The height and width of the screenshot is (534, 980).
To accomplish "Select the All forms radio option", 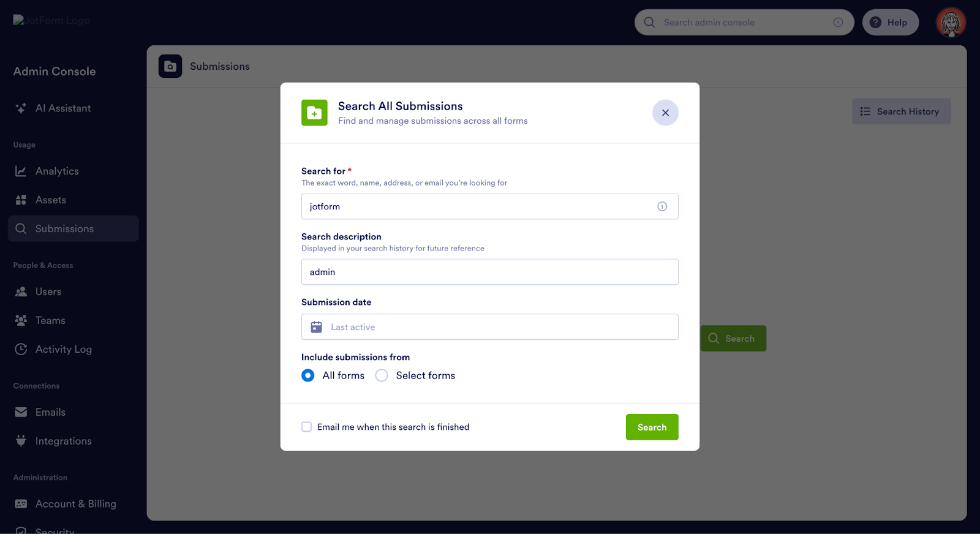I will [x=308, y=375].
